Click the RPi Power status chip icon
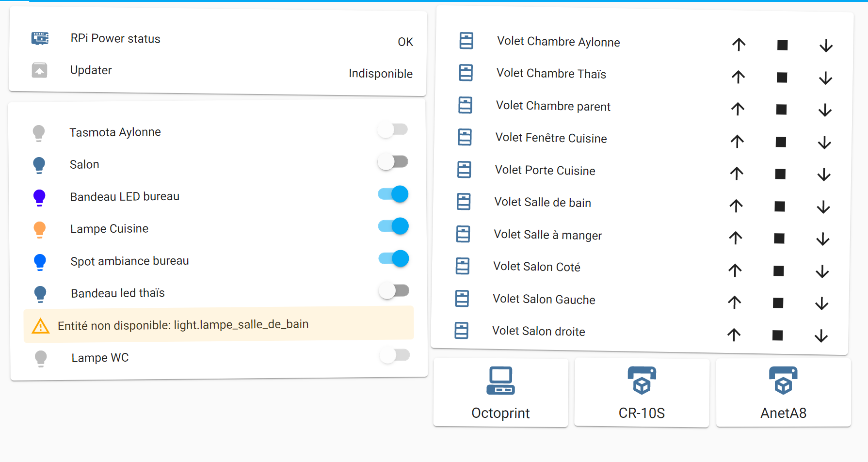Image resolution: width=868 pixels, height=462 pixels. pos(40,38)
